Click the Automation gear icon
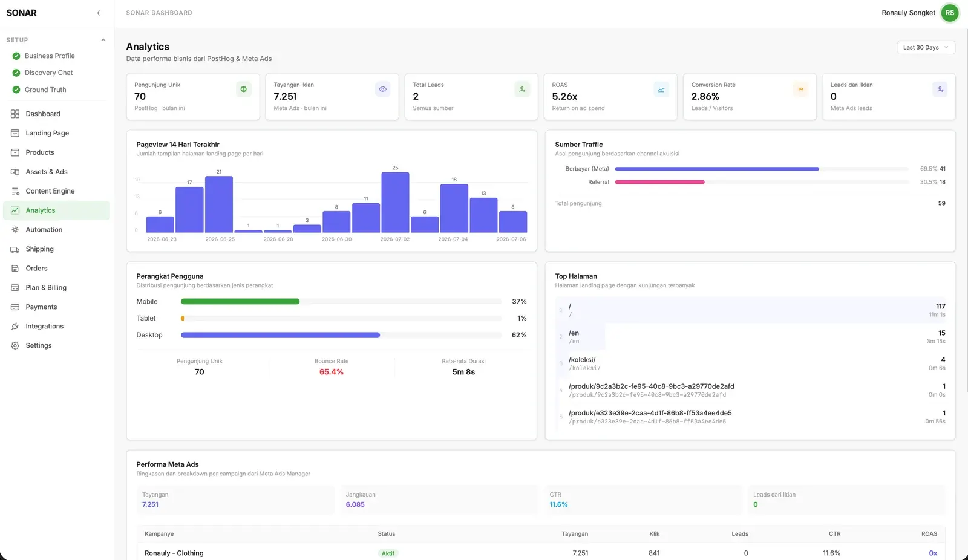This screenshot has height=560, width=968. pos(15,230)
